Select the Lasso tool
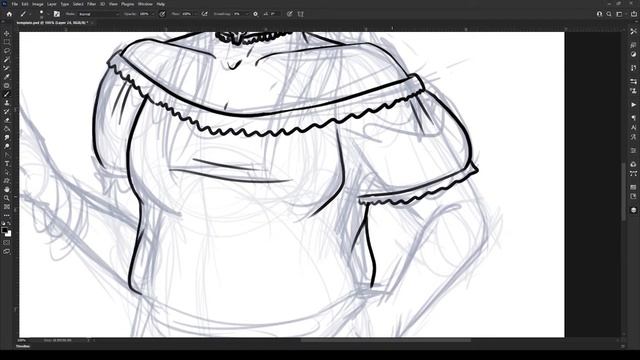 point(7,51)
